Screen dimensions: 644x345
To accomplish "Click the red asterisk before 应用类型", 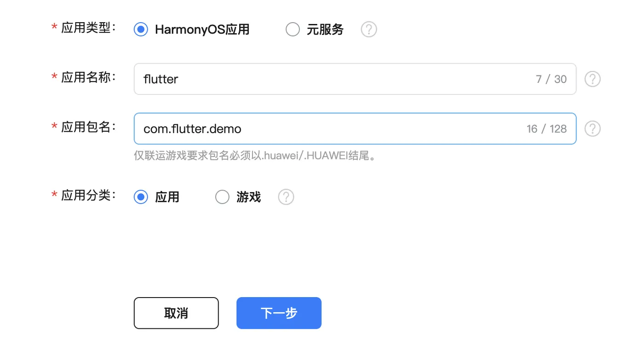I will pyautogui.click(x=54, y=28).
